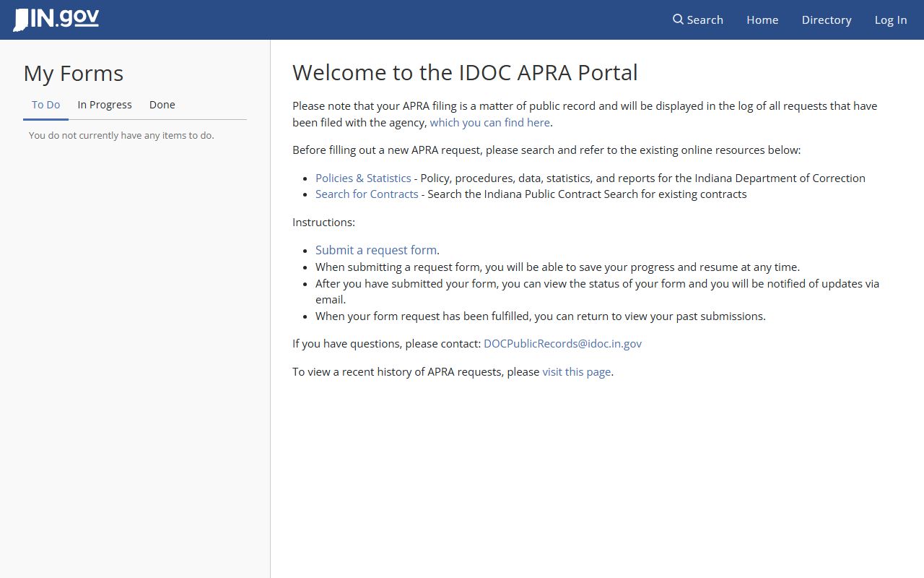Open the Directory page
924x578 pixels.
pos(827,20)
